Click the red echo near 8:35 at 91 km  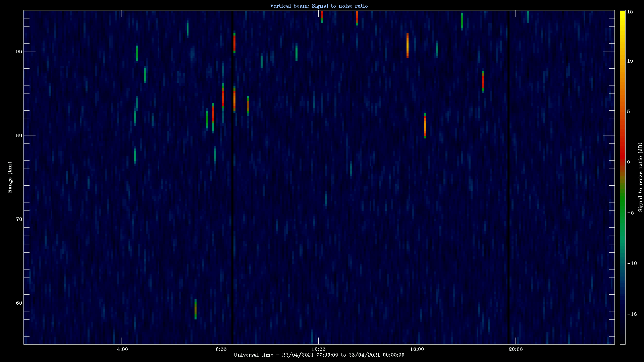coord(234,42)
